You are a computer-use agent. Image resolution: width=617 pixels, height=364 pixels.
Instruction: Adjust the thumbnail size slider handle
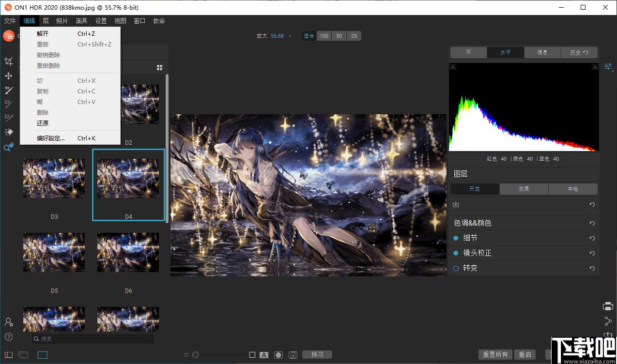[196, 355]
